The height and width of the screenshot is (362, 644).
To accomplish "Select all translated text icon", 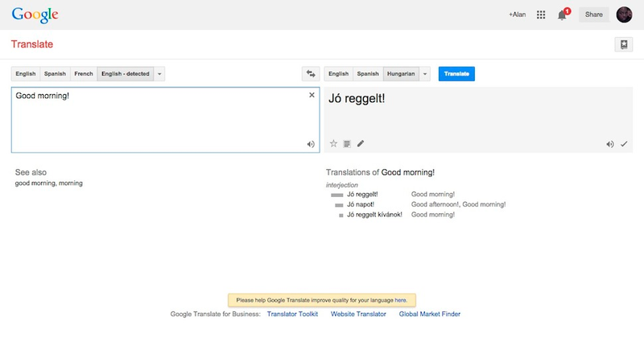I will tap(347, 144).
